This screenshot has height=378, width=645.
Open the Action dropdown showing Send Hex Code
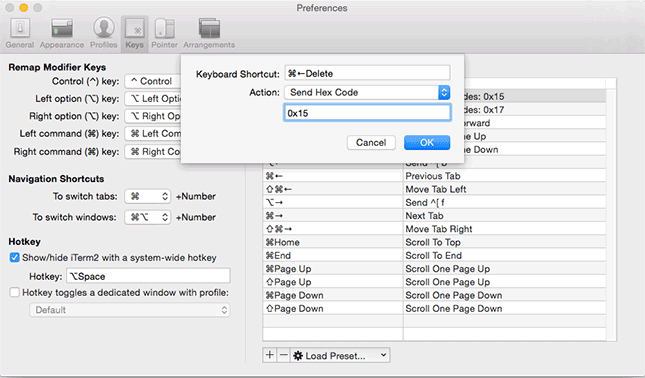(x=367, y=92)
